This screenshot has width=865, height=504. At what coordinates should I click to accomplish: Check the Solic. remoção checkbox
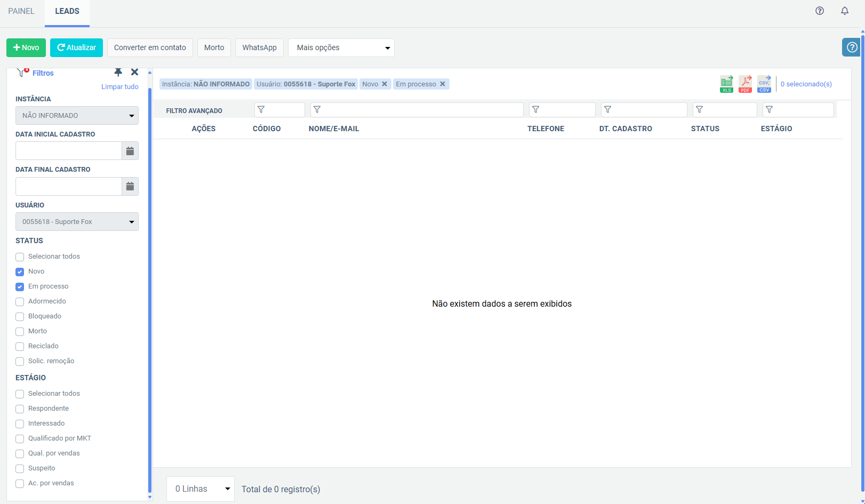pyautogui.click(x=20, y=362)
